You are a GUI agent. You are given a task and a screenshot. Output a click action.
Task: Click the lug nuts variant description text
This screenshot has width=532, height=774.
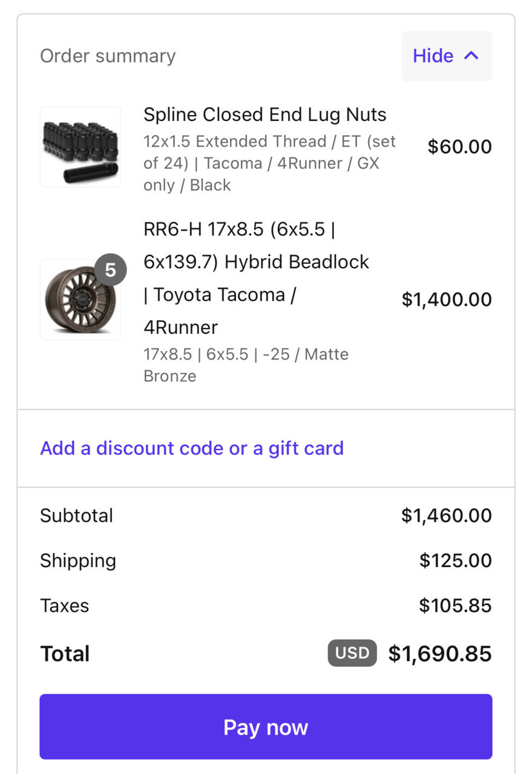pos(269,163)
